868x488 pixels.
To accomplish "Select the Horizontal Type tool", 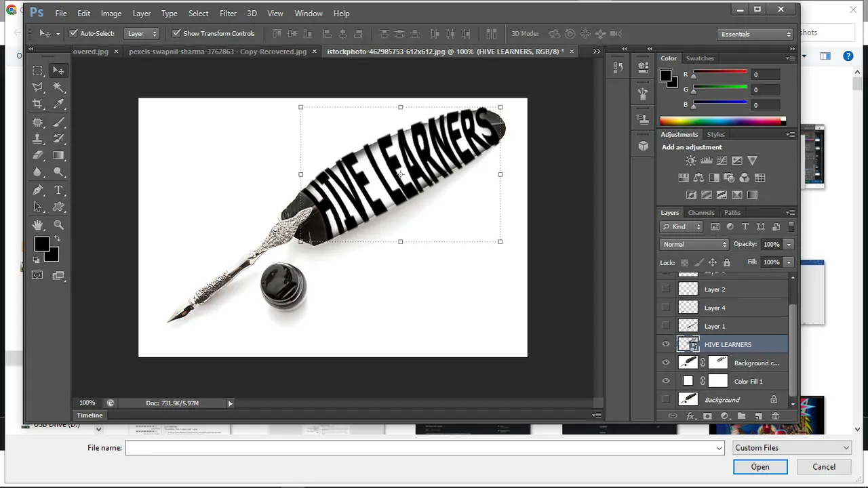I will 59,190.
